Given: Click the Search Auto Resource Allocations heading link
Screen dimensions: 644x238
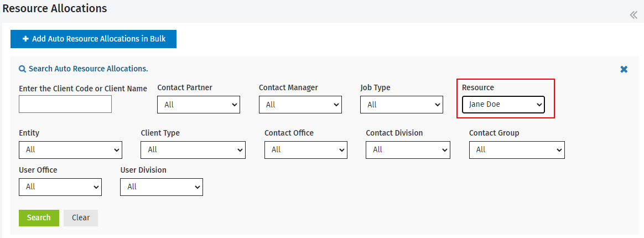Looking at the screenshot, I should (89, 69).
